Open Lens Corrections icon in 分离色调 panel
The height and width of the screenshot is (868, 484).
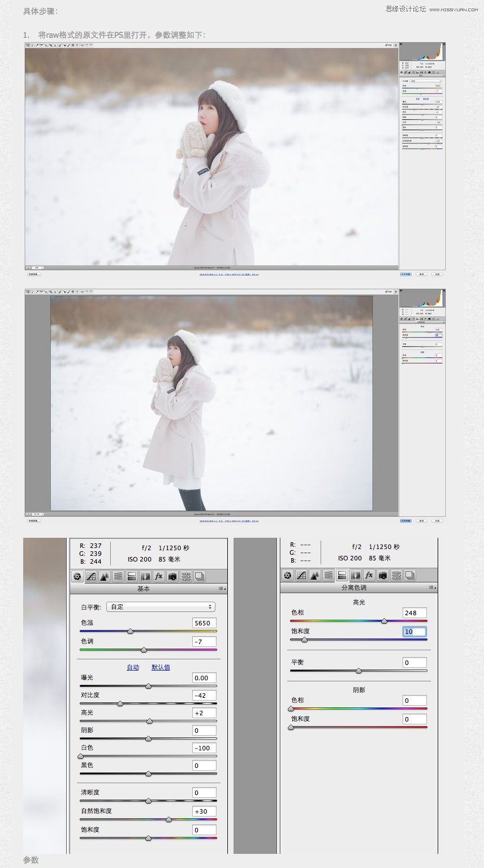coord(356,575)
